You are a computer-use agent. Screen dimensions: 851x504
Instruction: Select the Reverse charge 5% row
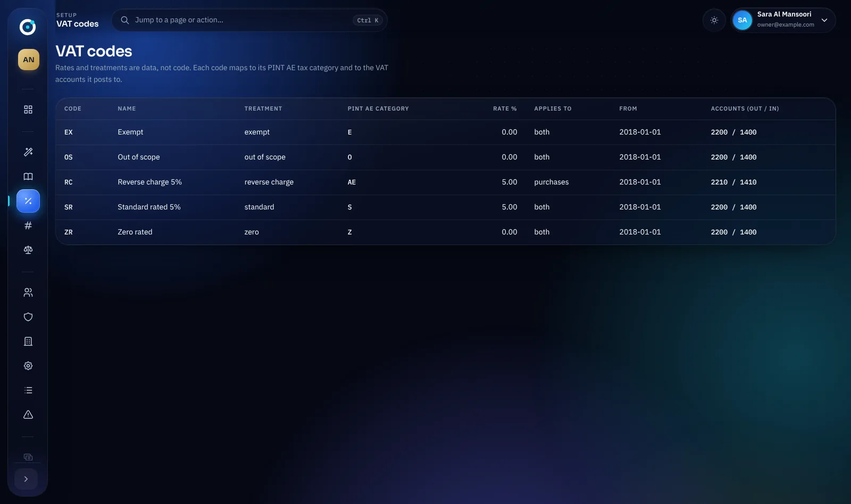(446, 182)
